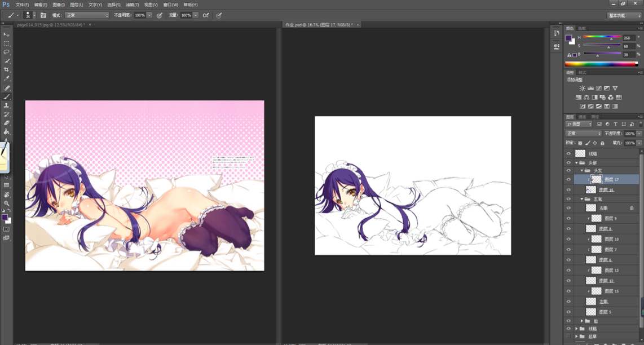Add a Photo Filter adjustment
The image size is (644, 345).
click(602, 98)
